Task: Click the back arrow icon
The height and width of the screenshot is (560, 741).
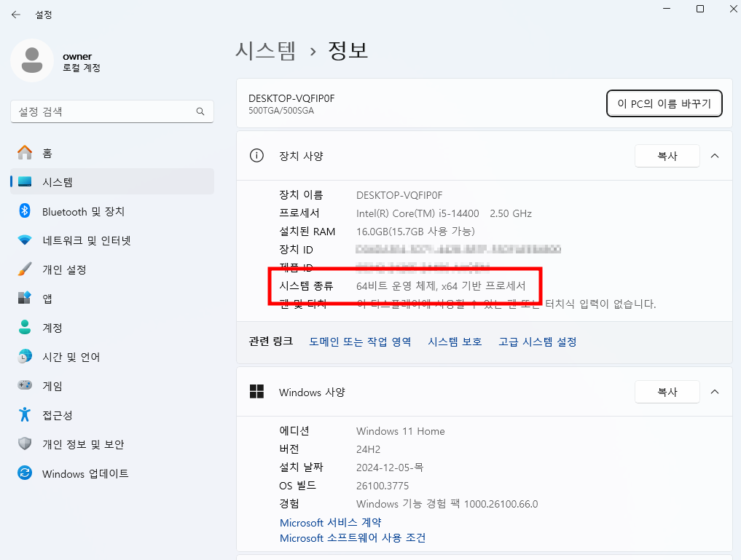Action: 15,15
